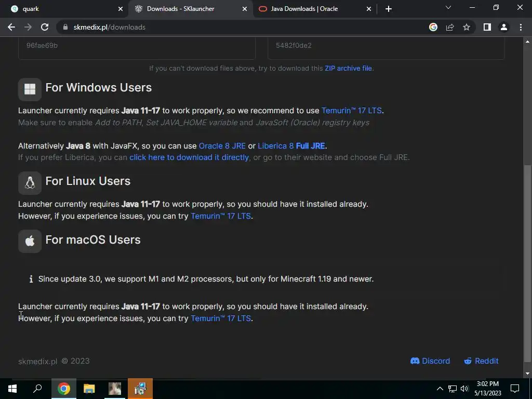Viewport: 532px width, 399px height.
Task: Click the skmedix.pl © 2023 footer text
Action: click(x=54, y=362)
